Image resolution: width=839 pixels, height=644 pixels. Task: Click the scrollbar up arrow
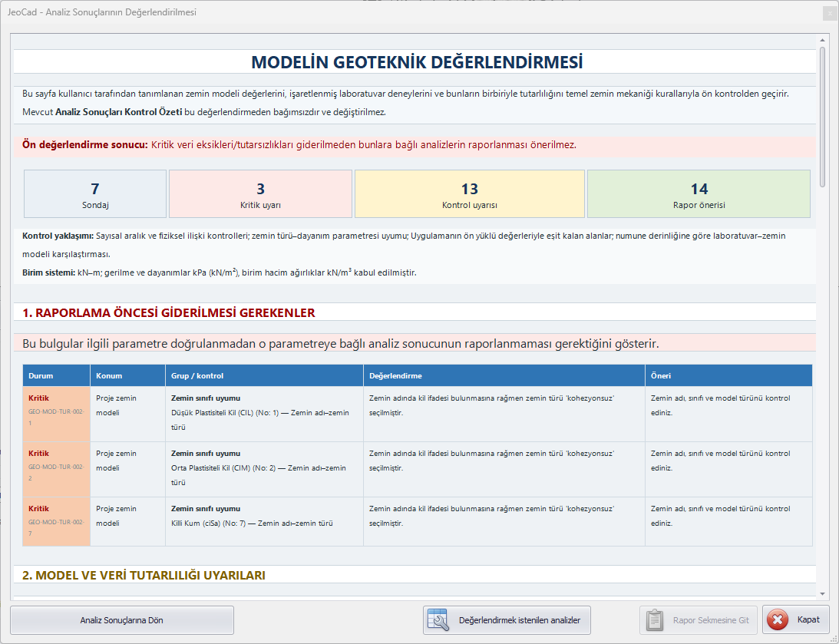[x=822, y=40]
